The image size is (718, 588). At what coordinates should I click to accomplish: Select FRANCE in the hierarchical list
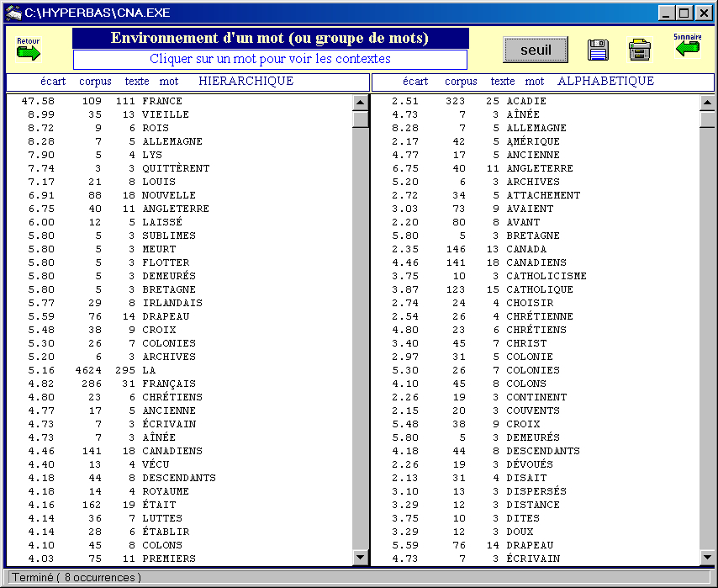(162, 101)
